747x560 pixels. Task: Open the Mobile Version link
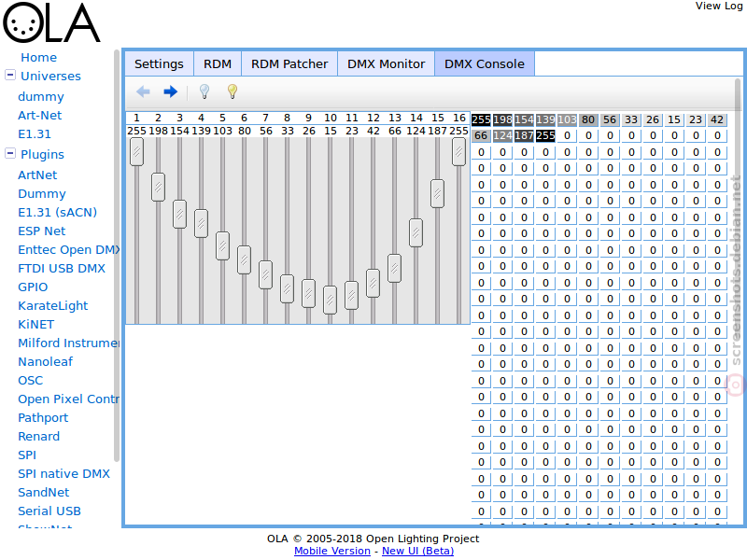point(332,551)
